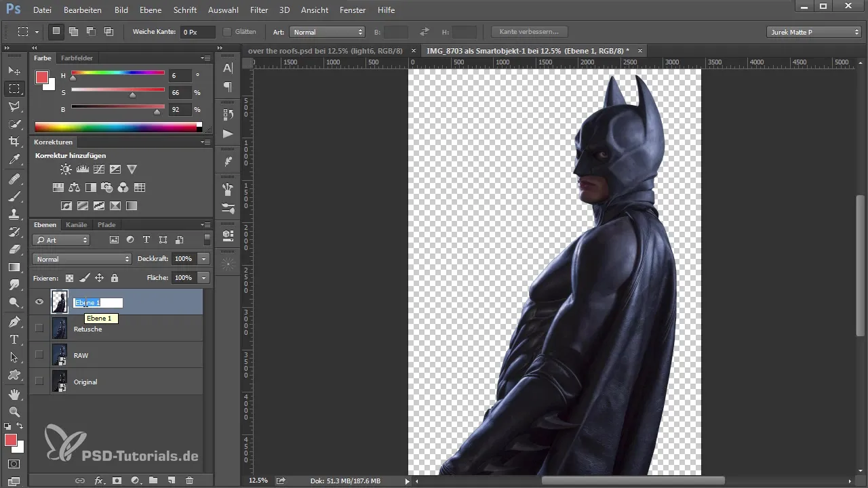The image size is (868, 488).
Task: Add a Levels adjustment
Action: click(83, 169)
